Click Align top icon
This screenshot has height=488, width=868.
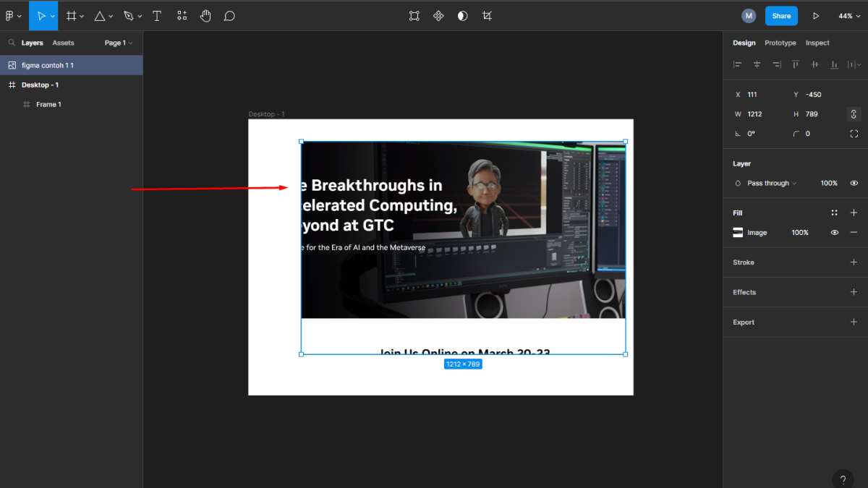796,64
